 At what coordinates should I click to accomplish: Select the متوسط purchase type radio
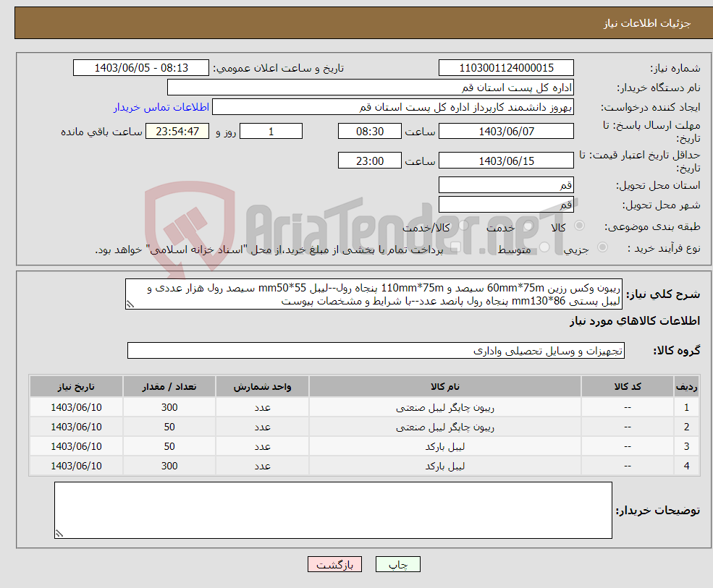coord(544,247)
